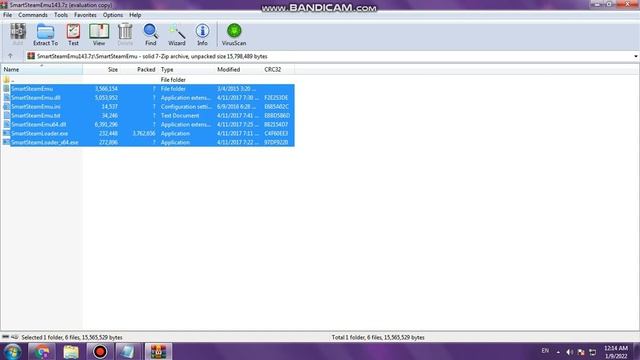Click the SmartSteamLoader.exe file icon

(6, 133)
